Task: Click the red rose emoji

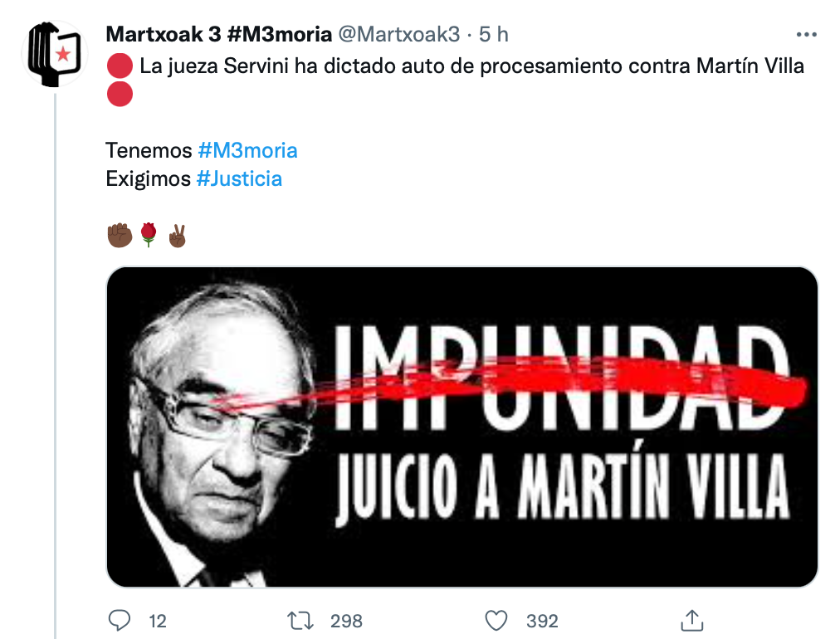Action: (x=149, y=235)
